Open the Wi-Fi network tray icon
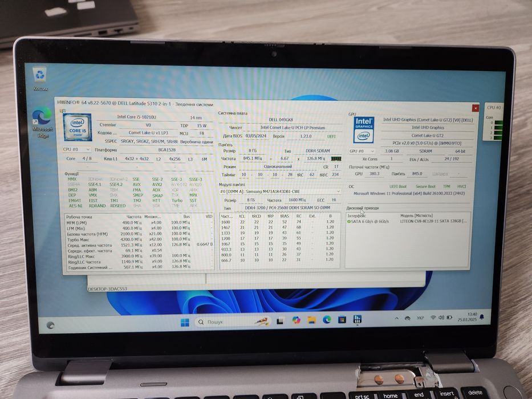This screenshot has width=532, height=399. tap(433, 317)
